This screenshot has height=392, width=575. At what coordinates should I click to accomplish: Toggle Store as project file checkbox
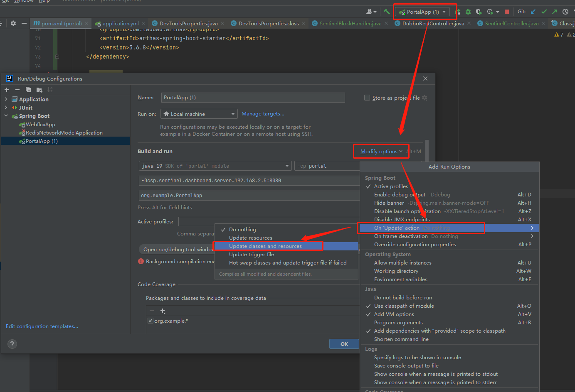(367, 98)
